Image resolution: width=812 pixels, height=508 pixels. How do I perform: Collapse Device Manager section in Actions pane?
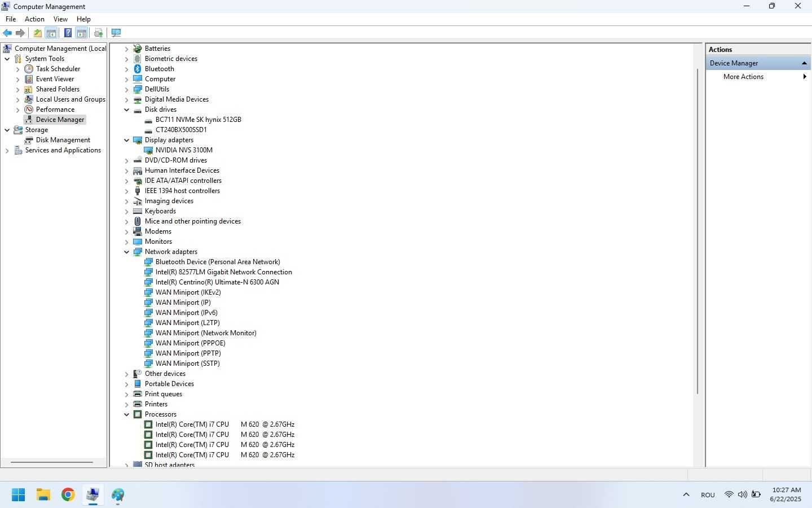(804, 63)
